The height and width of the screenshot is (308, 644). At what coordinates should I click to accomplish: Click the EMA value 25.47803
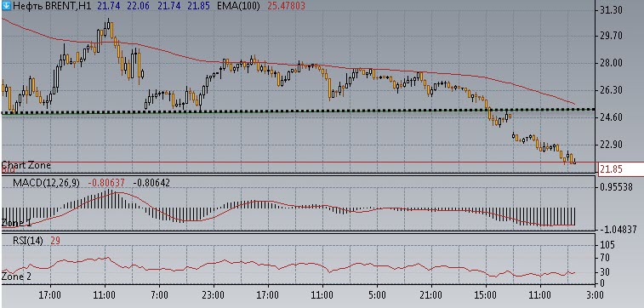pos(286,6)
